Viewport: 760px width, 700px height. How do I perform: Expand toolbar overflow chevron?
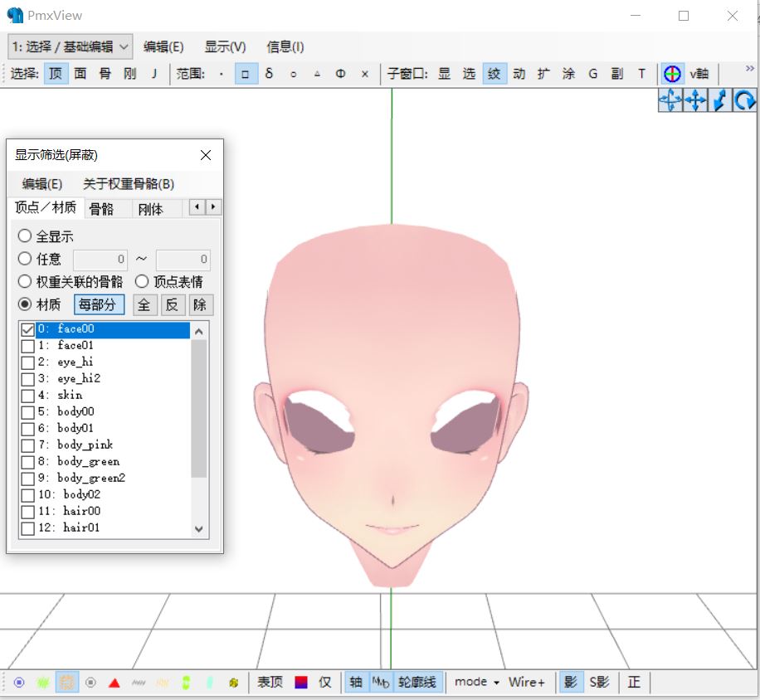[749, 68]
